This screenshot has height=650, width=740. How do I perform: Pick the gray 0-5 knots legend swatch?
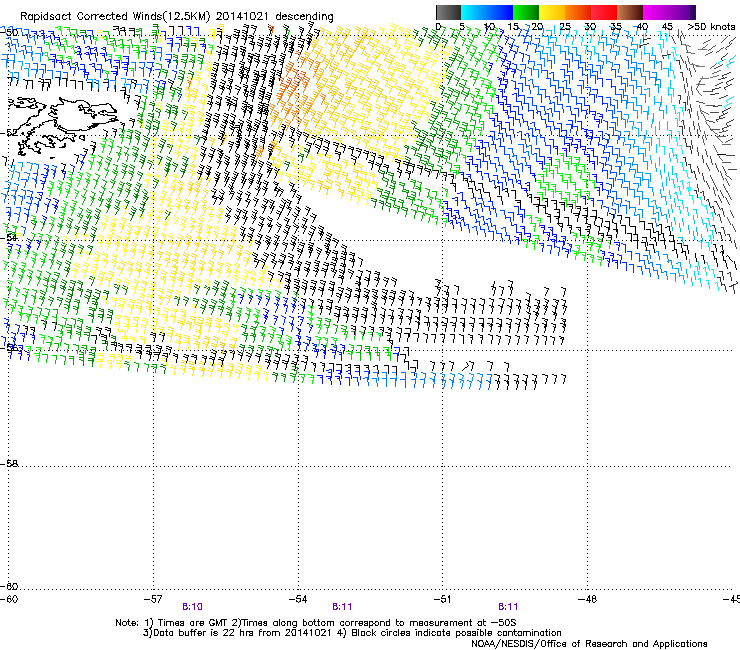448,12
